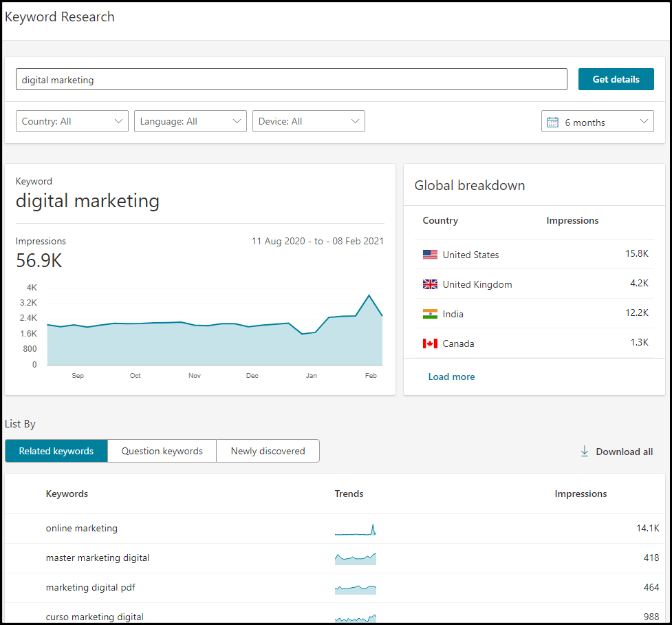Click the Get details button
Screen dimensions: 672x625
pos(616,79)
